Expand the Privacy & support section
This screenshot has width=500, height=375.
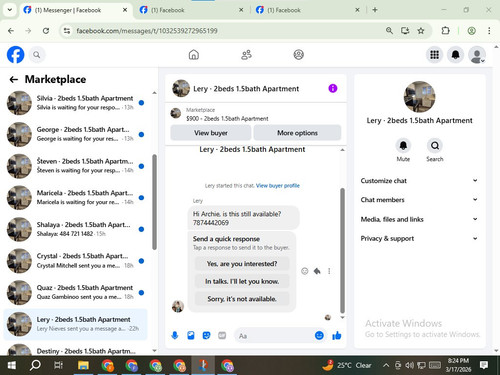pos(419,238)
